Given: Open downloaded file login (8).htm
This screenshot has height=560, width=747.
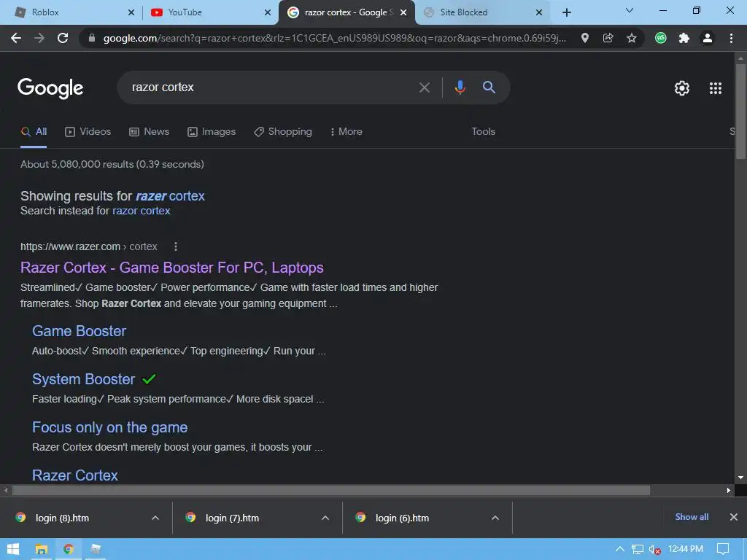Looking at the screenshot, I should tap(62, 518).
